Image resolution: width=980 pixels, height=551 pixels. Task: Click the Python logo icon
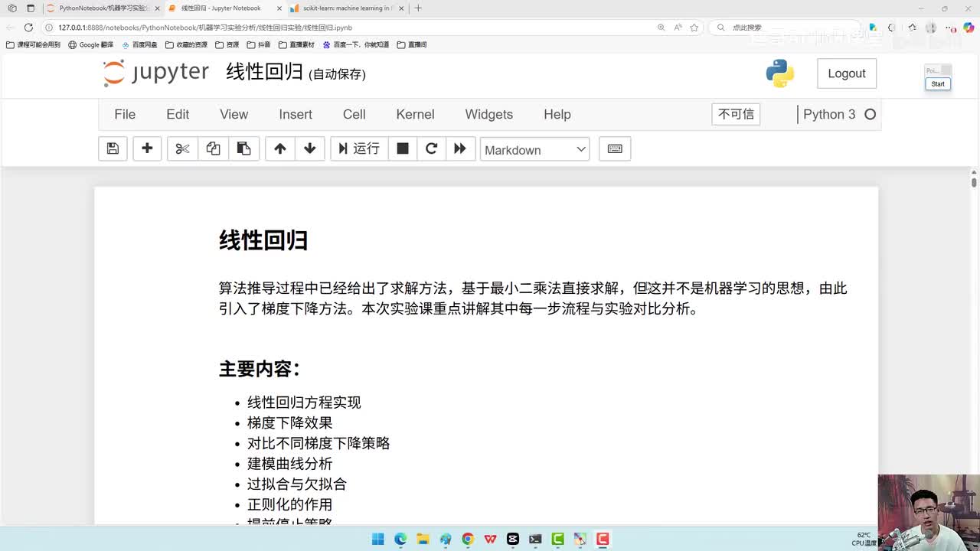[779, 73]
